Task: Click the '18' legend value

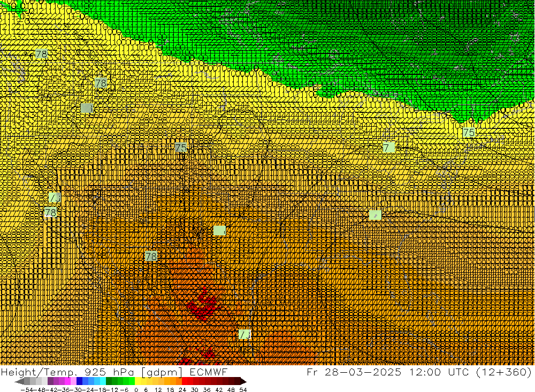Action: coord(170,390)
